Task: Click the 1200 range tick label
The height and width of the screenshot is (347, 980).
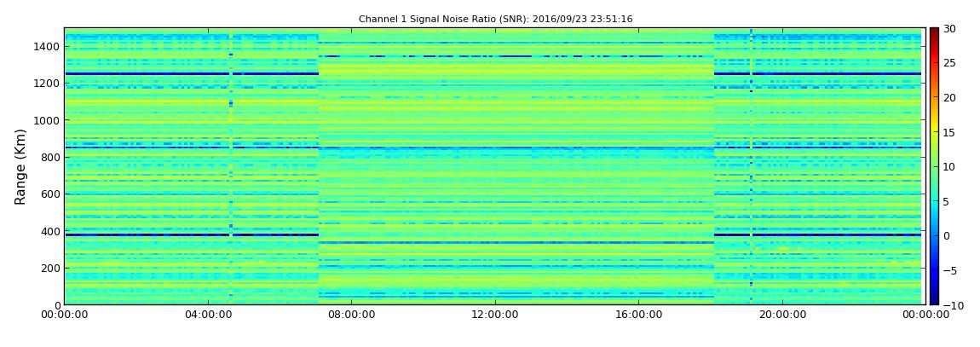Action: 48,84
